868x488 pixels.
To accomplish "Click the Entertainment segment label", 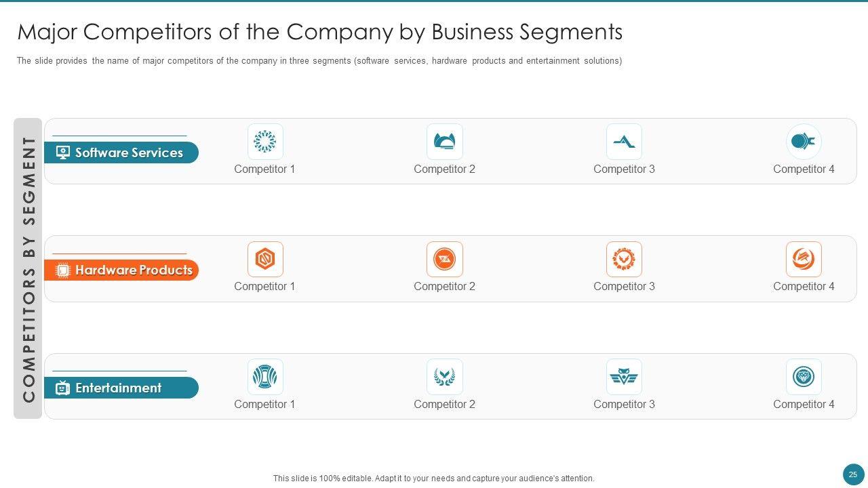I will 119,388.
